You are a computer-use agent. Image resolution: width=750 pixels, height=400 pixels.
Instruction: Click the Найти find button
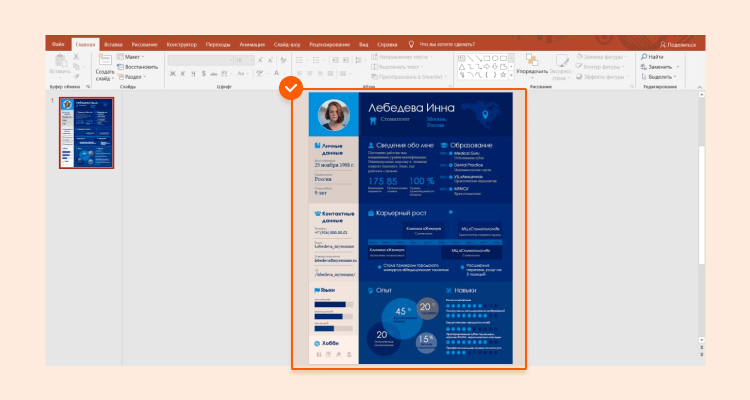(x=652, y=57)
